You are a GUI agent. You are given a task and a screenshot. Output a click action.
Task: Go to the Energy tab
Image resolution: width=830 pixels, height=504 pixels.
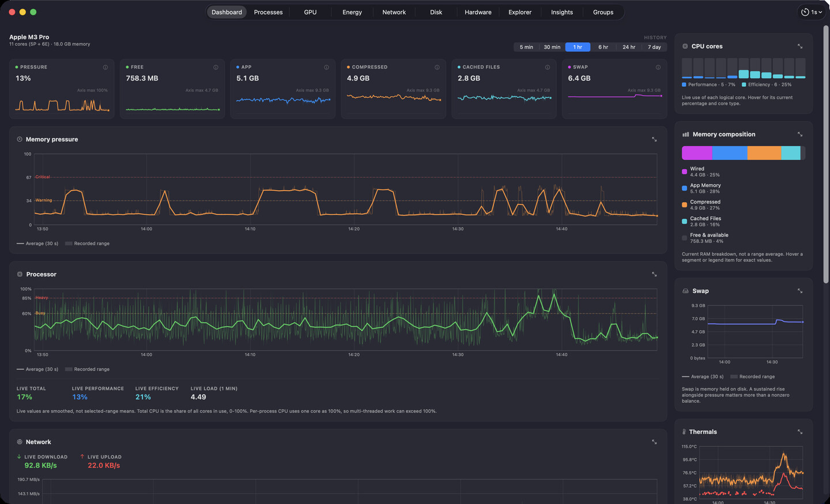[352, 12]
